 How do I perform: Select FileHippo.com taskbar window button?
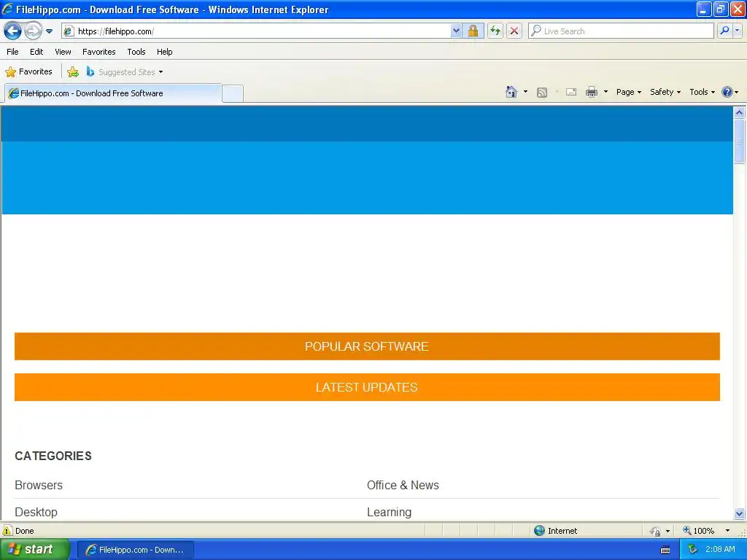point(136,550)
